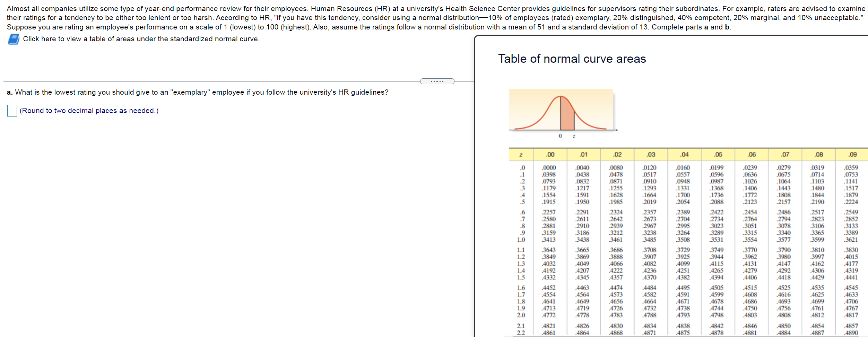
Task: Click table value .4817
Action: click(851, 316)
